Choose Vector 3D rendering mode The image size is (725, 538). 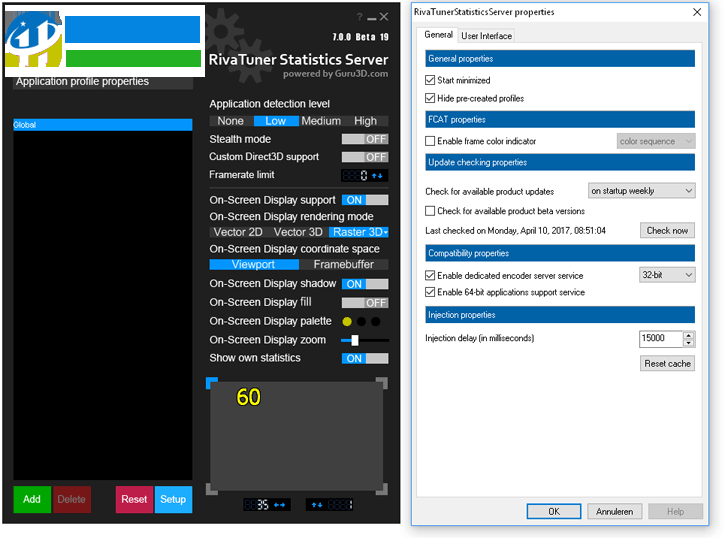[x=298, y=232]
